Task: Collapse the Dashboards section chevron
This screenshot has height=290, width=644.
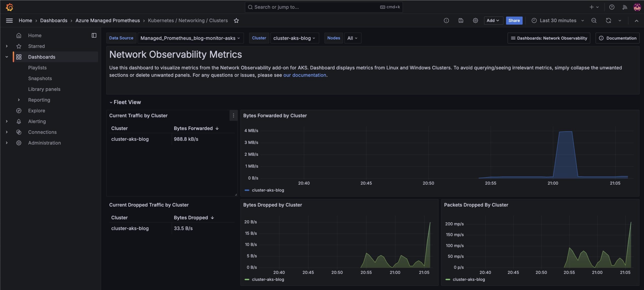Action: click(x=7, y=57)
